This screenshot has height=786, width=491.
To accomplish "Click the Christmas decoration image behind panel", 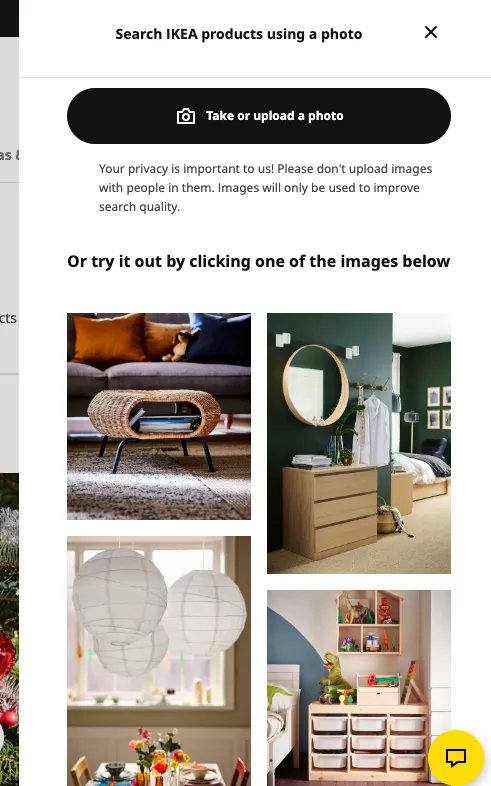I will 9,629.
